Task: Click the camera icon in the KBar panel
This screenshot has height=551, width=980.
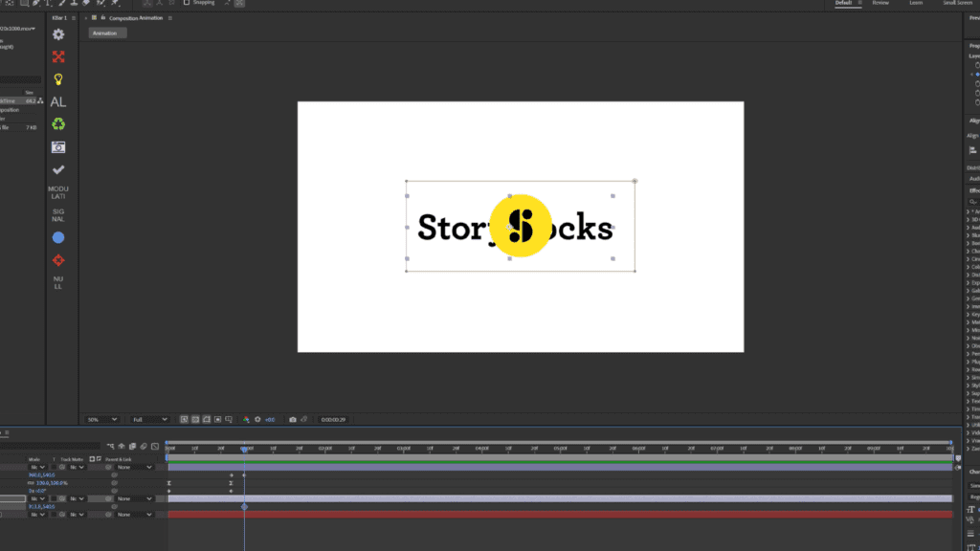Action: coord(57,146)
